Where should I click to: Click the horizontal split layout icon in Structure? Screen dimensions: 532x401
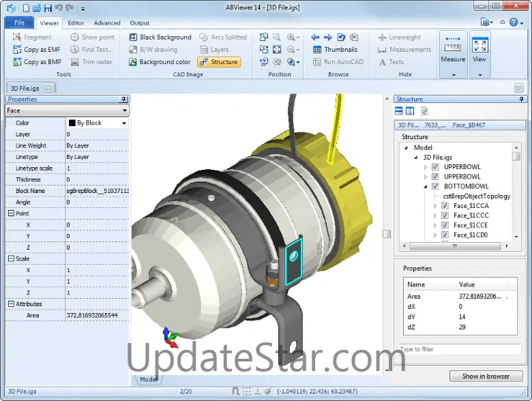click(399, 110)
